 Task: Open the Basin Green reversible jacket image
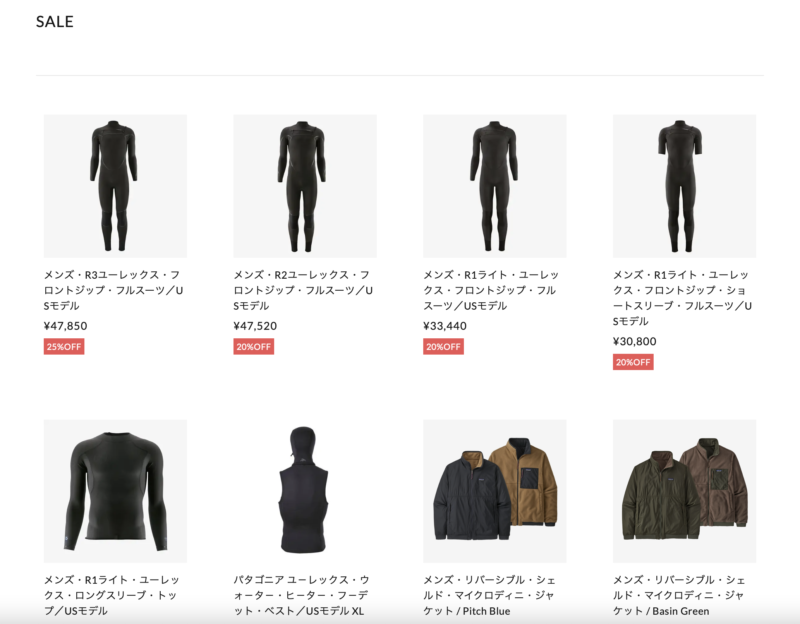point(685,491)
